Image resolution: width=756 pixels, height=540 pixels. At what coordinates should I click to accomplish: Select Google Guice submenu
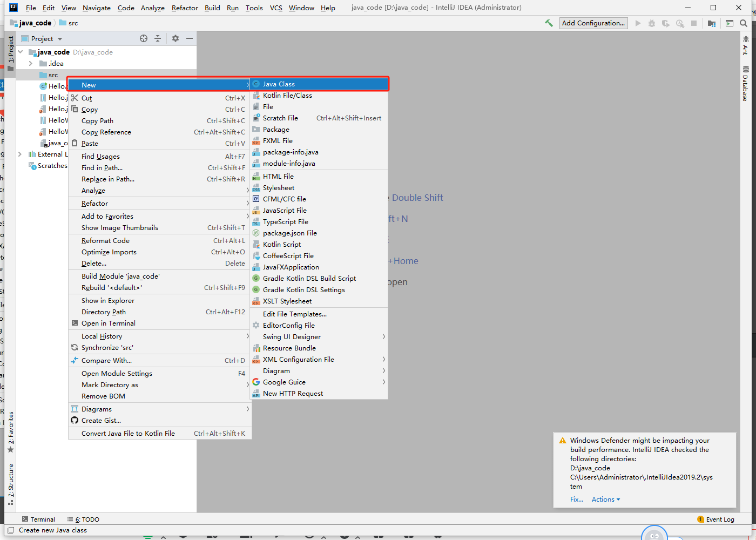319,382
